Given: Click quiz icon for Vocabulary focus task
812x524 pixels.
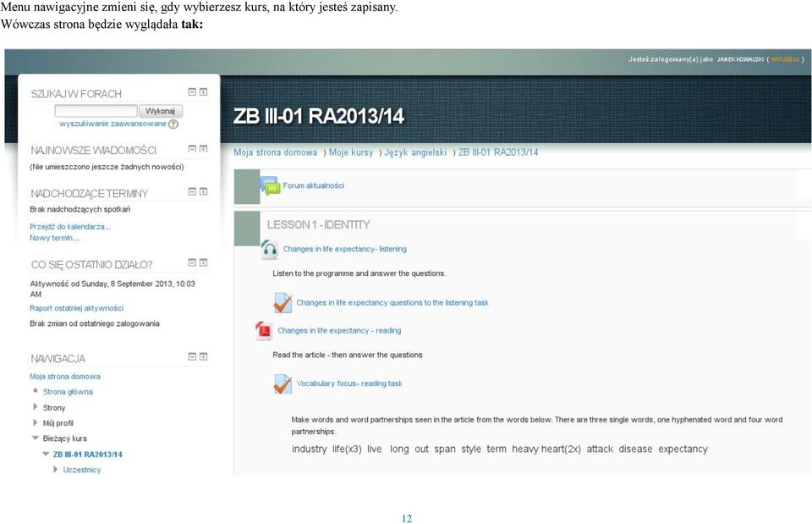Looking at the screenshot, I should [283, 383].
